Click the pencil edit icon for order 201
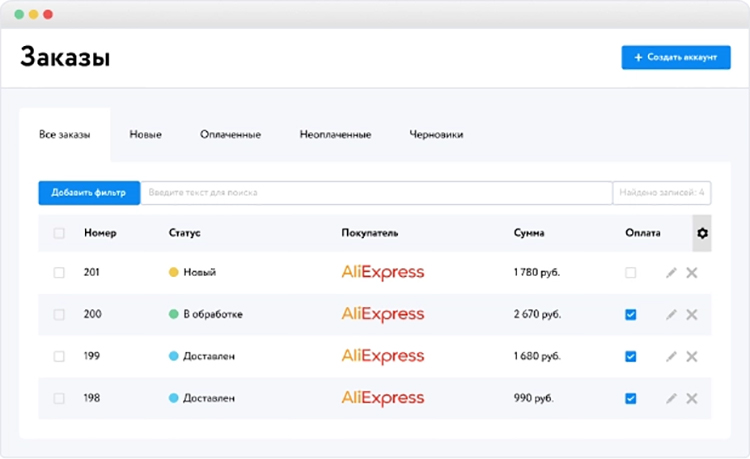Viewport: 750px width, 459px height. pyautogui.click(x=671, y=272)
